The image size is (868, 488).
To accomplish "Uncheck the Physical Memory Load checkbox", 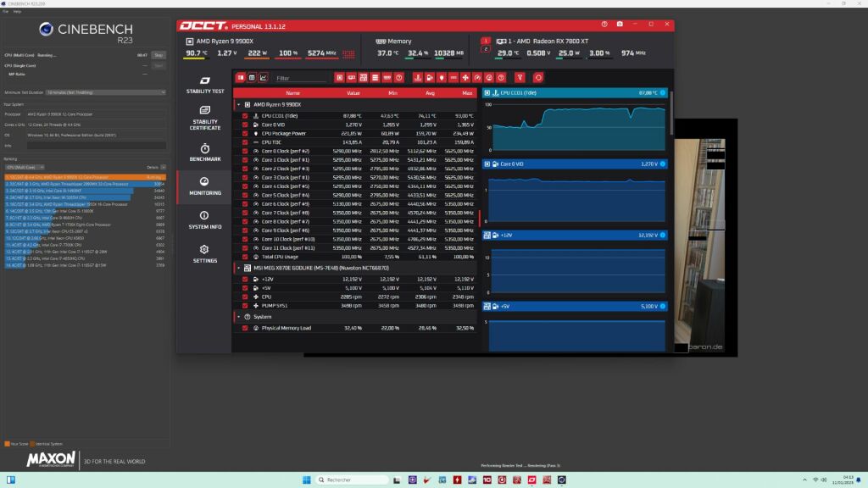I will pyautogui.click(x=245, y=328).
